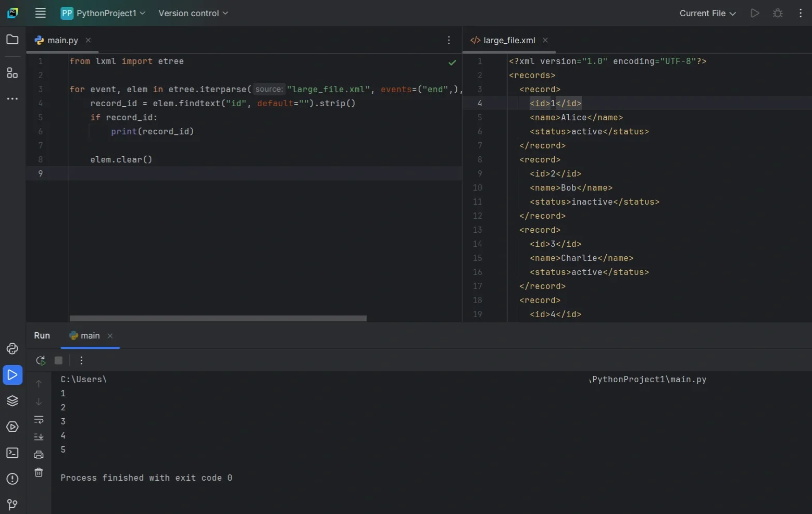Run the current file
812x514 pixels.
(x=755, y=13)
